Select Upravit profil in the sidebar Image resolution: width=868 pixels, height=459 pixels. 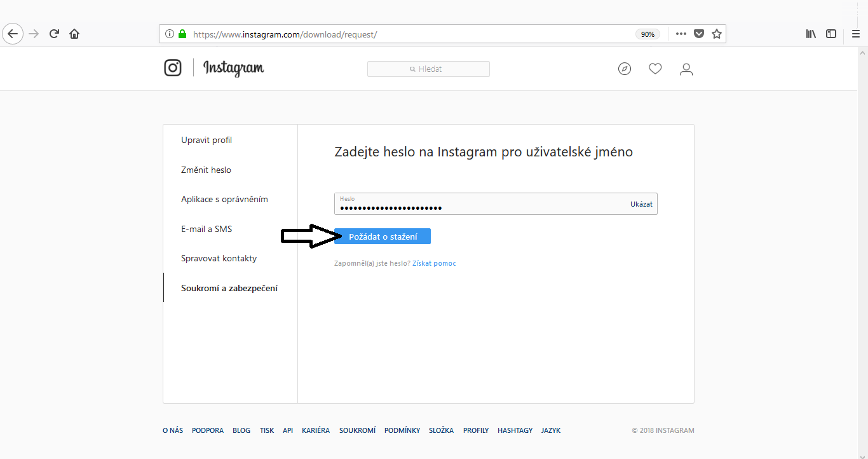207,140
